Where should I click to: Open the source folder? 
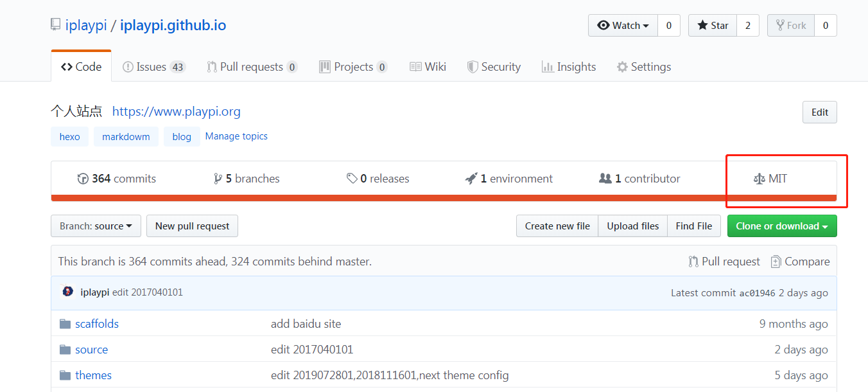click(92, 350)
